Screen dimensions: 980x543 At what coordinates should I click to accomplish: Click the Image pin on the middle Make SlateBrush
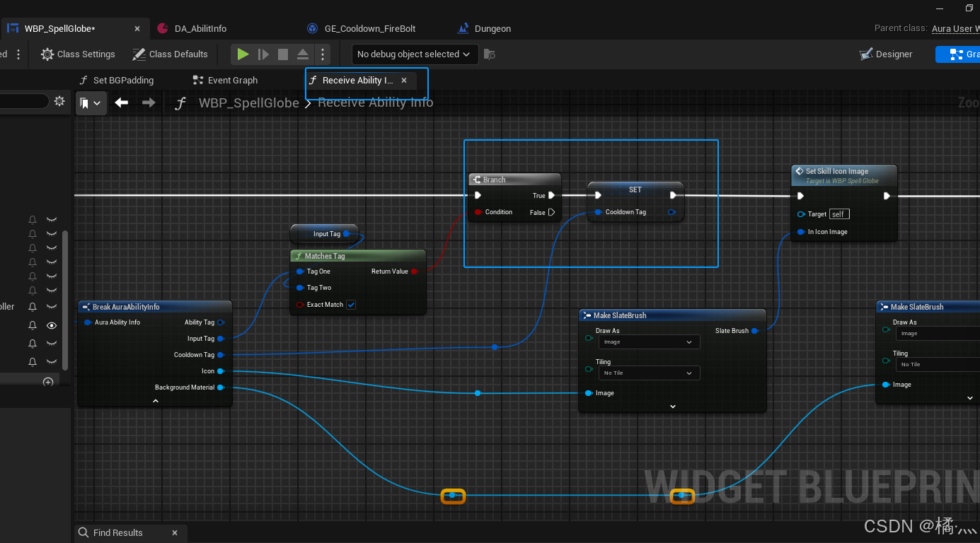(x=589, y=393)
